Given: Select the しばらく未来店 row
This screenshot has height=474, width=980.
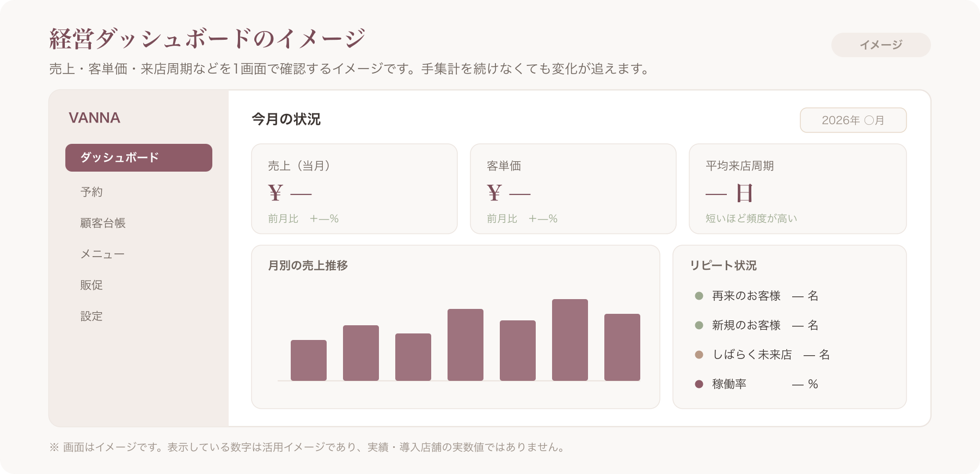Looking at the screenshot, I should (762, 355).
